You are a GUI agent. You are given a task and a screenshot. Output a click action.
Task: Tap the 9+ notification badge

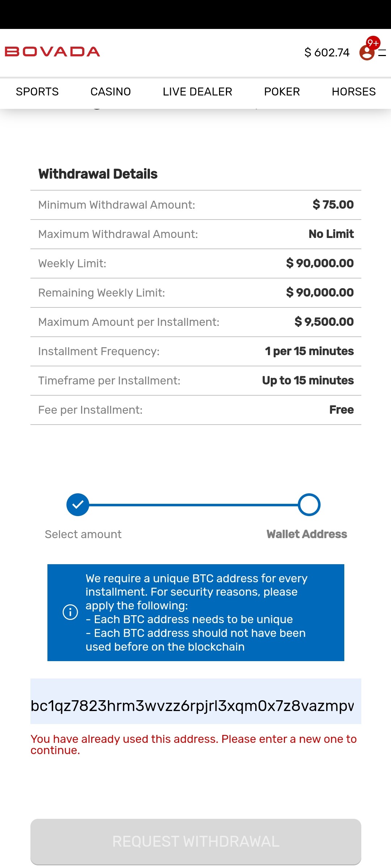tap(373, 43)
